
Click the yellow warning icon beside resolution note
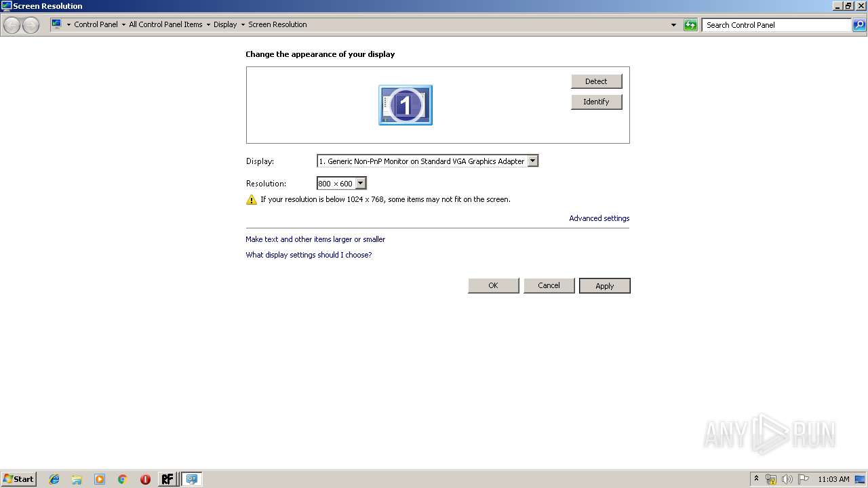(252, 200)
